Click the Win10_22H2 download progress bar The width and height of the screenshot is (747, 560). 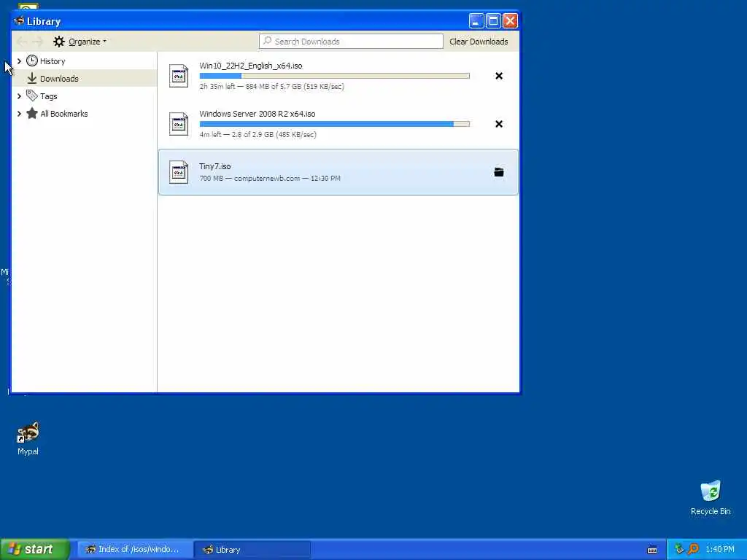point(334,76)
